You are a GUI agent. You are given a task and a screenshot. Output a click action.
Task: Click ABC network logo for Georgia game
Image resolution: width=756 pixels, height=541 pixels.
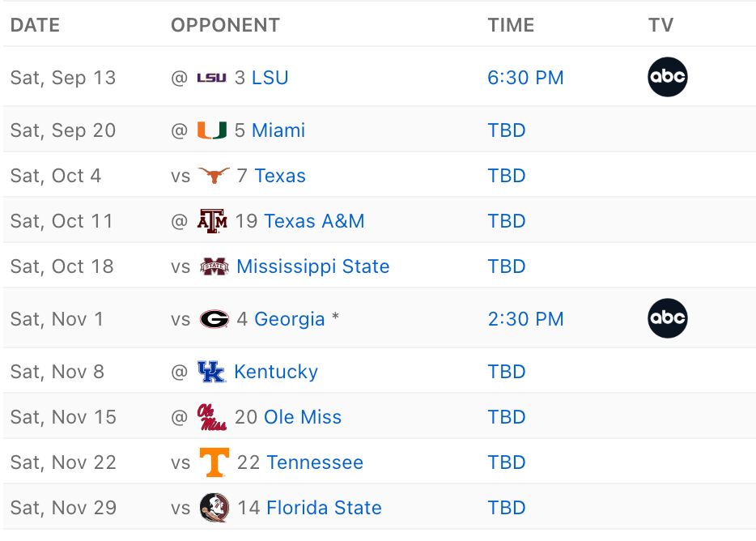(x=668, y=319)
